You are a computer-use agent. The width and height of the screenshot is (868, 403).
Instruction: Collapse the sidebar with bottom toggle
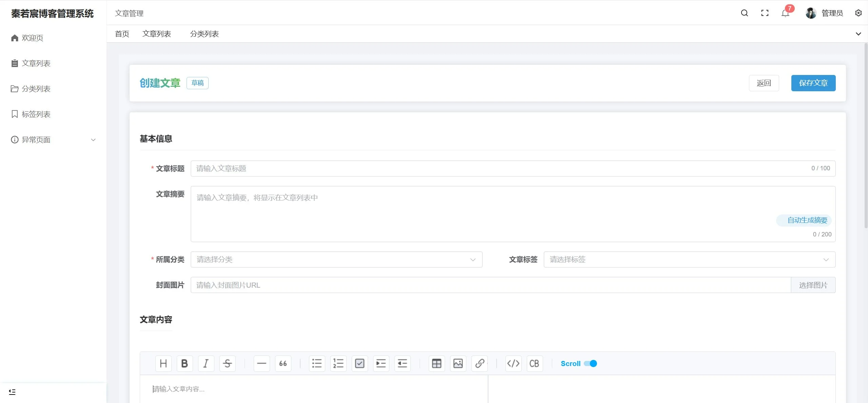pos(12,392)
